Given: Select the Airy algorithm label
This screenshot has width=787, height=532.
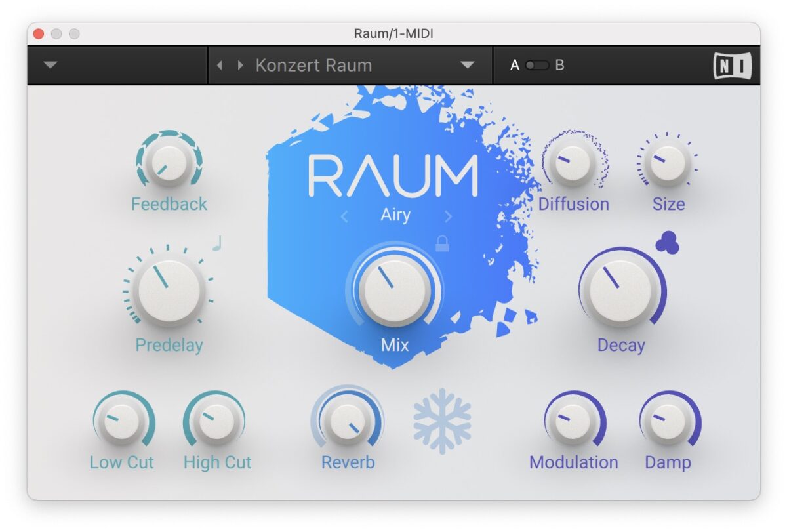Looking at the screenshot, I should (395, 215).
